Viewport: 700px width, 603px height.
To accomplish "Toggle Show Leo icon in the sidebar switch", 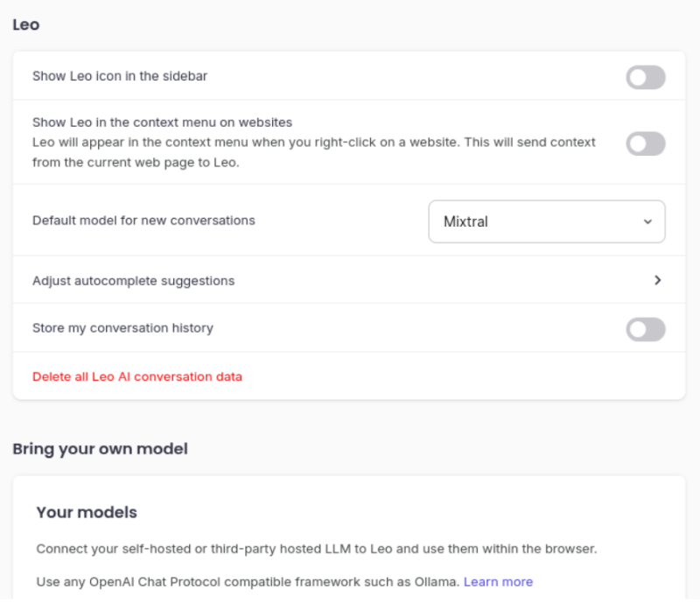I will 645,77.
